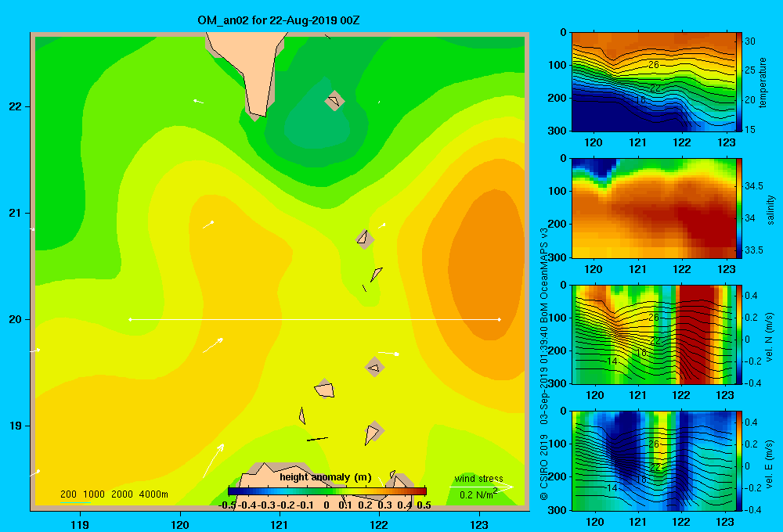Click the 'salinity' axis label

[x=770, y=210]
